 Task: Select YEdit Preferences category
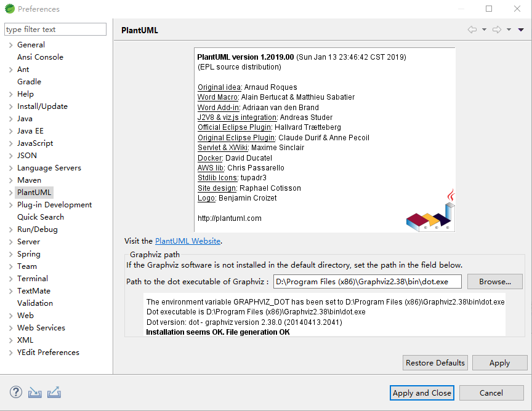click(48, 353)
